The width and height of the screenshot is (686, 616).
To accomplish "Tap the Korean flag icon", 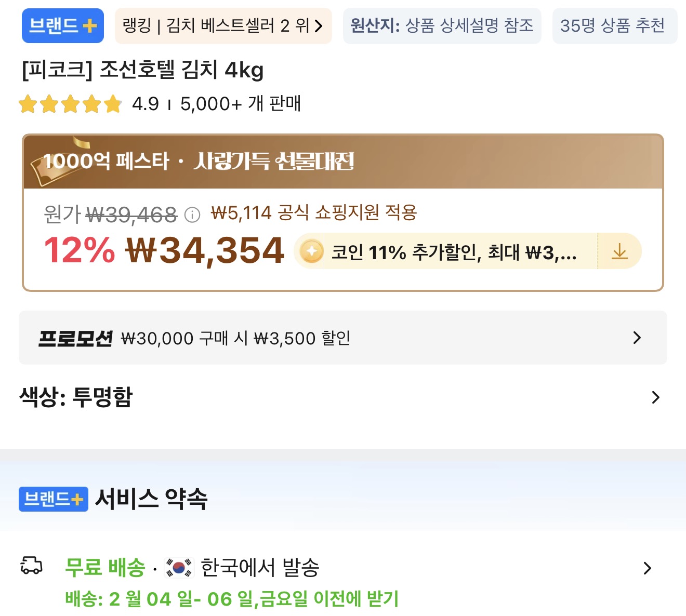I will [179, 568].
